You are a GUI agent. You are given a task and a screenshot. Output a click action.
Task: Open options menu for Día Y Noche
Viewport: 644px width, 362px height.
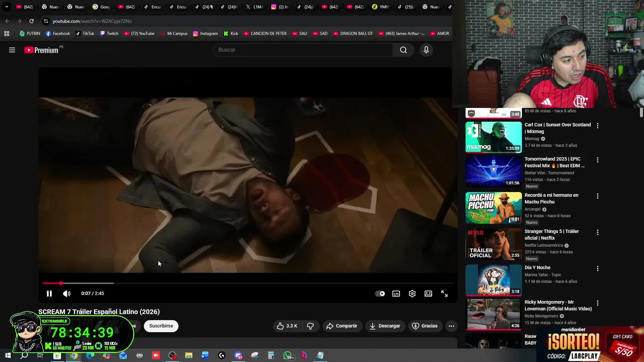click(598, 268)
